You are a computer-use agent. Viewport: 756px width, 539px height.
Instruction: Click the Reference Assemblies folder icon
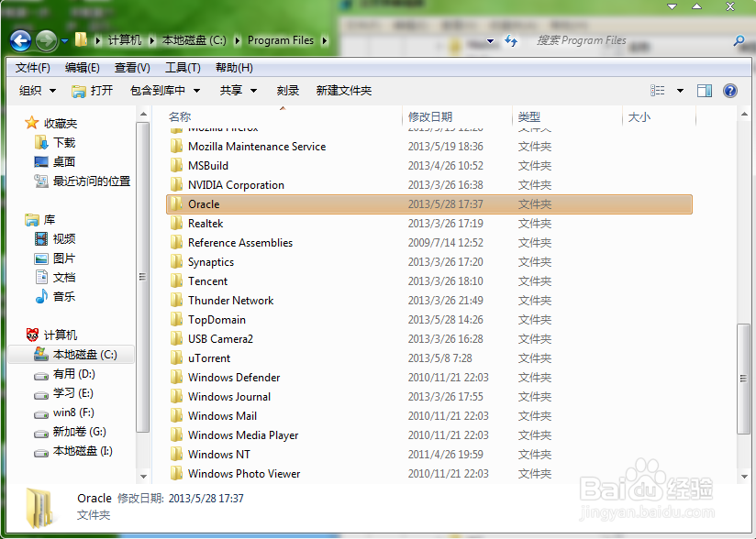pyautogui.click(x=176, y=243)
